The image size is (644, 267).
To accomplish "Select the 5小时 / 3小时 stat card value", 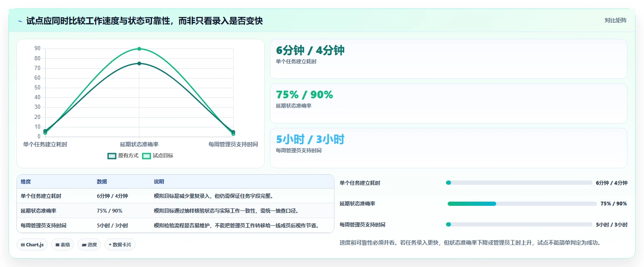I will click(x=310, y=139).
